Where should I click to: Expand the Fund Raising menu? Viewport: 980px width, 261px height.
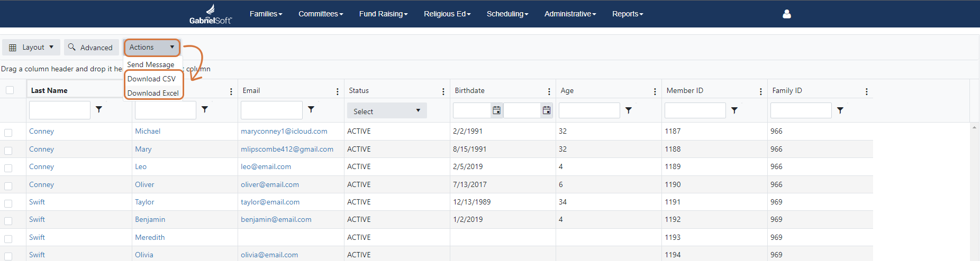(x=383, y=14)
